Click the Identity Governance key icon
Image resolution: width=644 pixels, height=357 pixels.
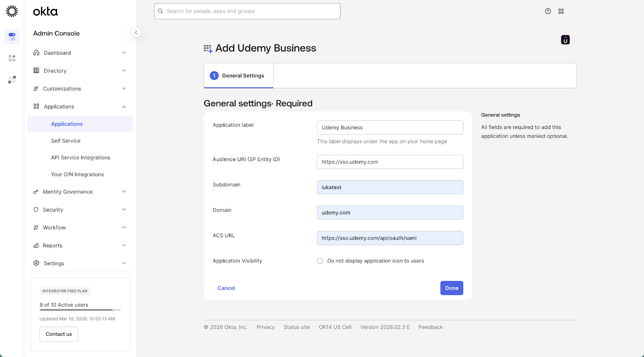pos(36,192)
